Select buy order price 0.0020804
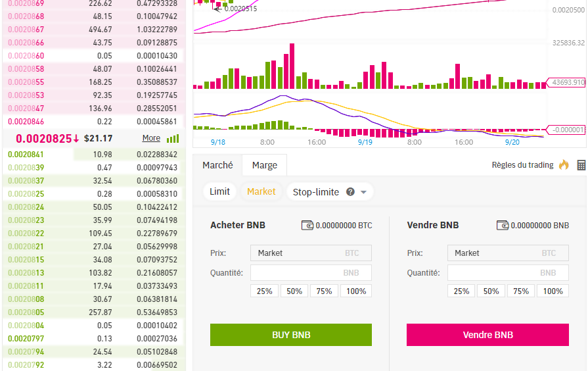 [26, 326]
